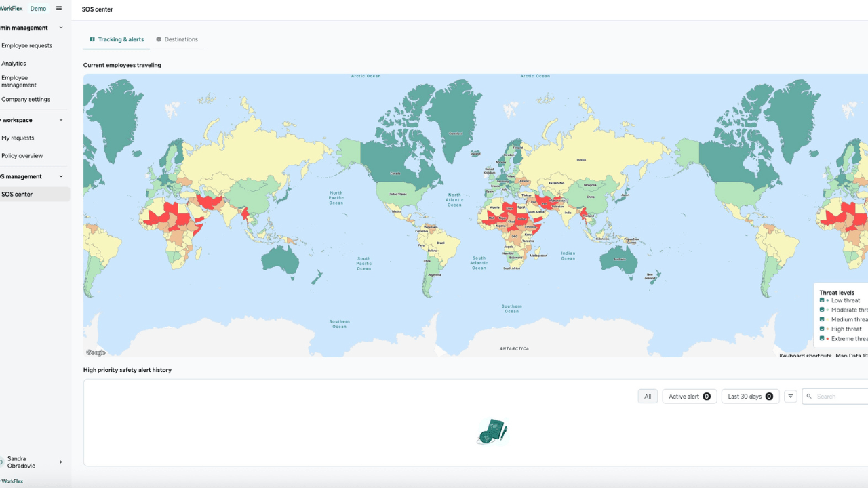Screen dimensions: 868x488
Task: Click the Moderate threat color dot
Action: click(x=828, y=310)
